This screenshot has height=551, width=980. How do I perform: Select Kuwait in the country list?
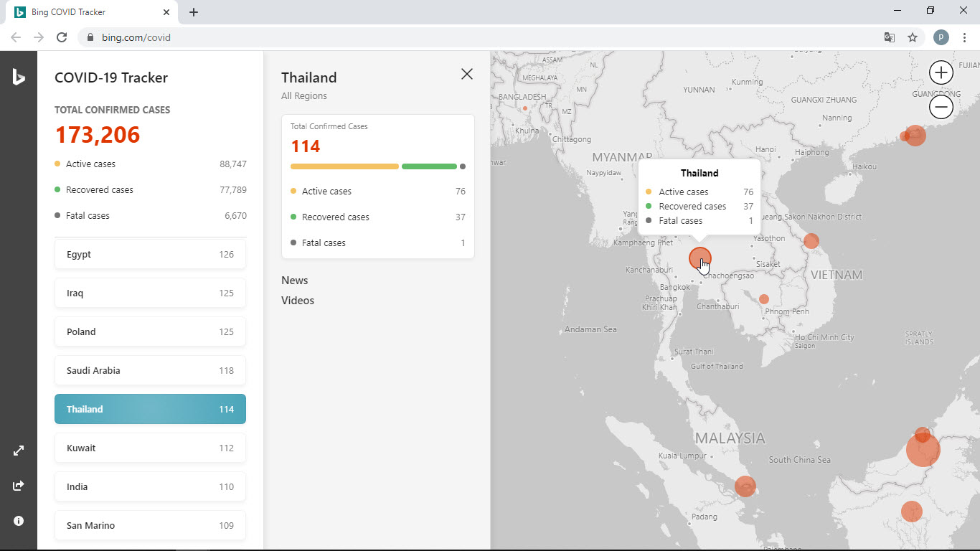coord(150,448)
